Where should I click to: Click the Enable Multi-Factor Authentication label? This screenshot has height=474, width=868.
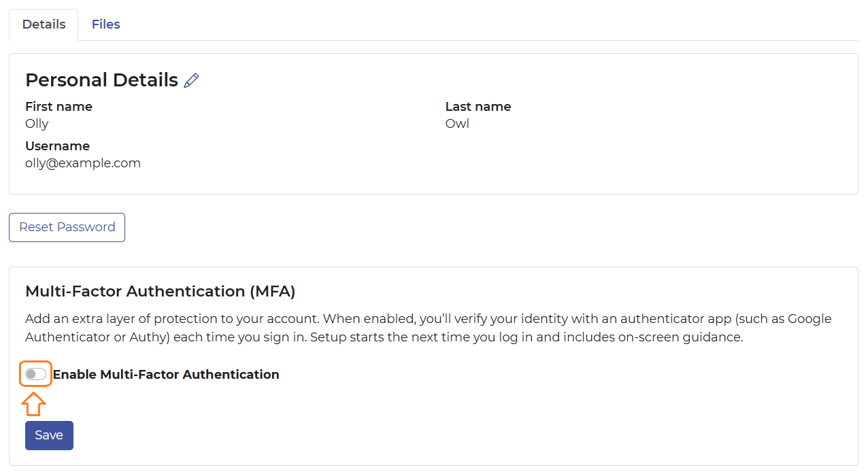tap(166, 374)
